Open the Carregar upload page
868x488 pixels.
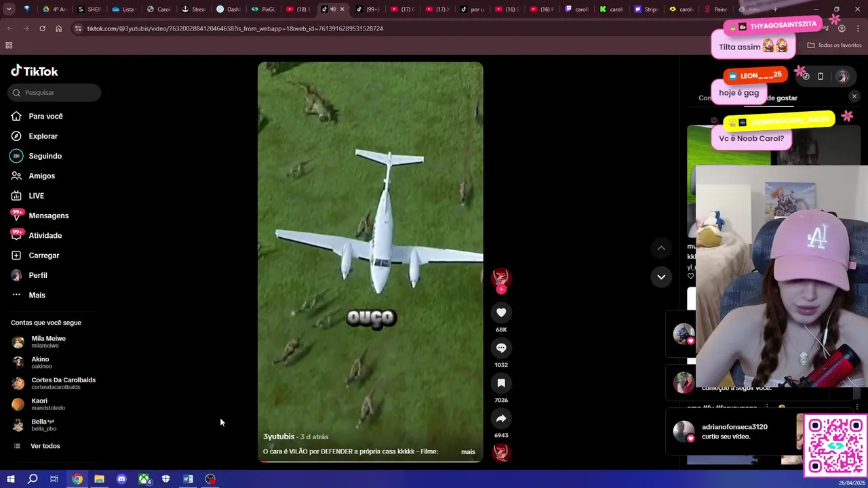(43, 256)
